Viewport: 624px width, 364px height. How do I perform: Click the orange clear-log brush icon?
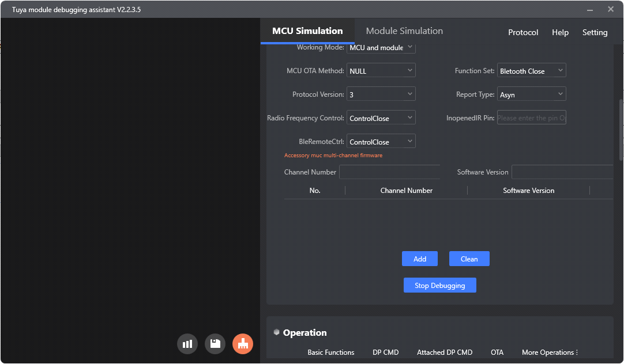coord(242,344)
